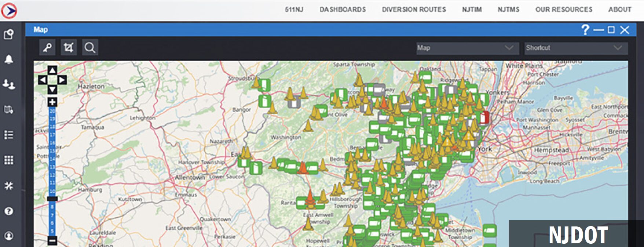Open the 511NJ menu
Image resolution: width=644 pixels, height=247 pixels.
pyautogui.click(x=294, y=10)
